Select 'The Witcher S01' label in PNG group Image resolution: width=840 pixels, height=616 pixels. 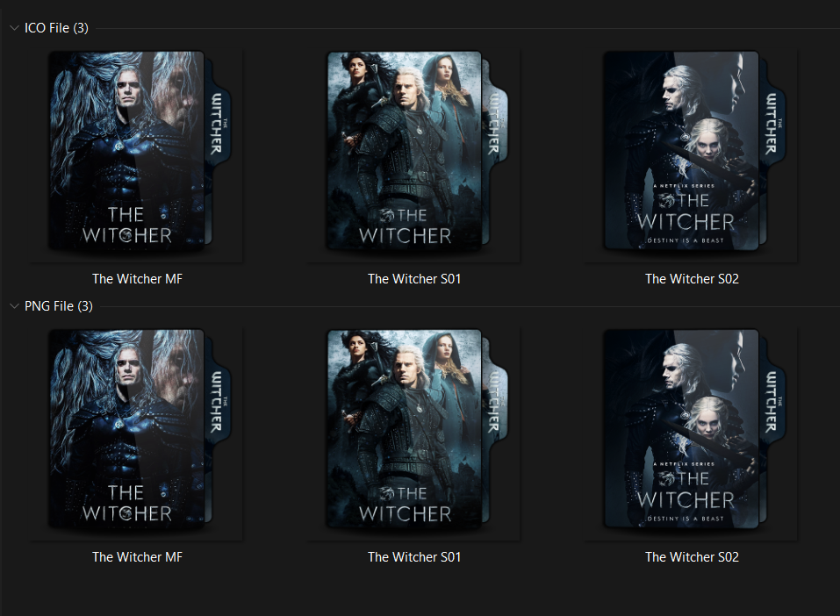coord(413,556)
